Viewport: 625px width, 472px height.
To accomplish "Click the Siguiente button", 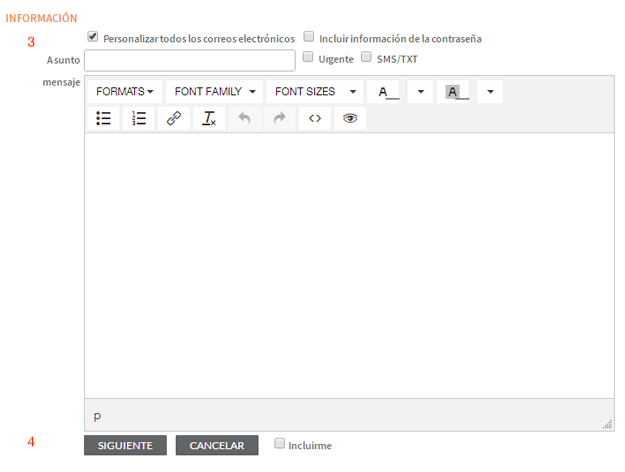I will pos(125,445).
